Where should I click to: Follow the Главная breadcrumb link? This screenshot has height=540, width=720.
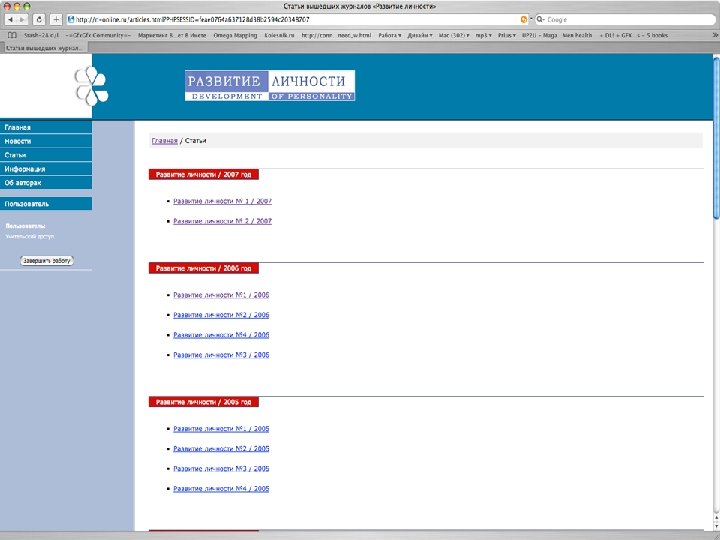(x=164, y=141)
